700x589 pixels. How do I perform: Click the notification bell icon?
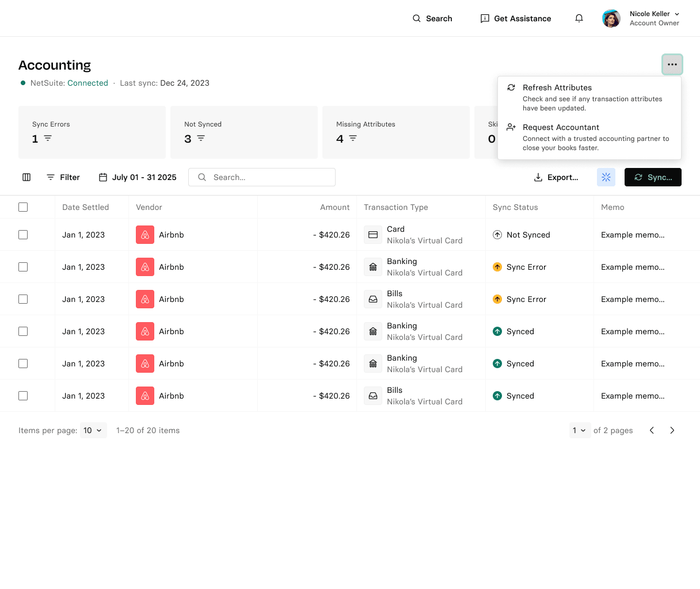coord(579,18)
